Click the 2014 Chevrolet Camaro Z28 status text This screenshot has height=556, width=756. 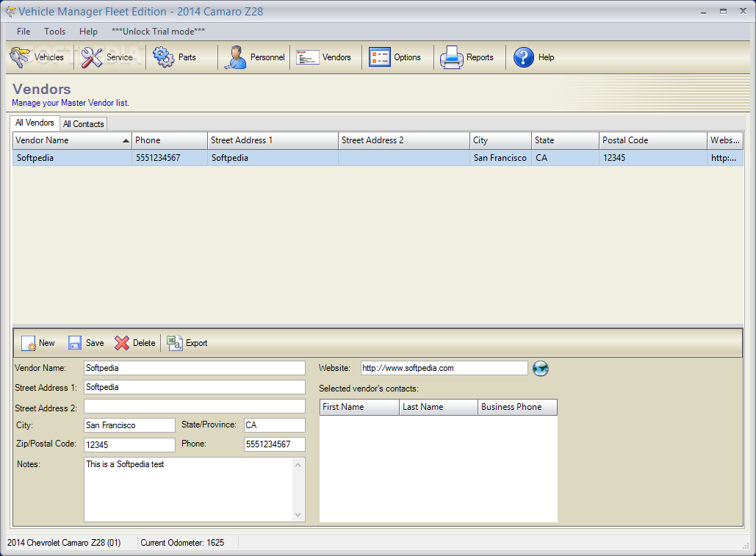(64, 543)
